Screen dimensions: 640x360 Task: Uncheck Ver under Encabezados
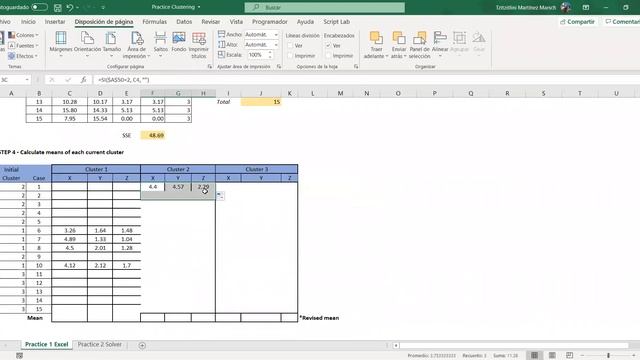[x=328, y=46]
